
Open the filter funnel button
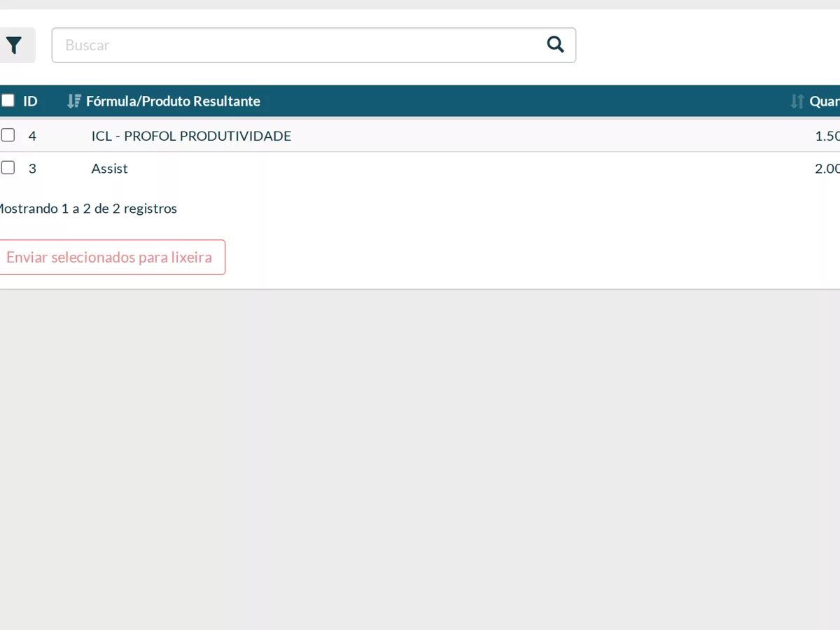pyautogui.click(x=13, y=45)
